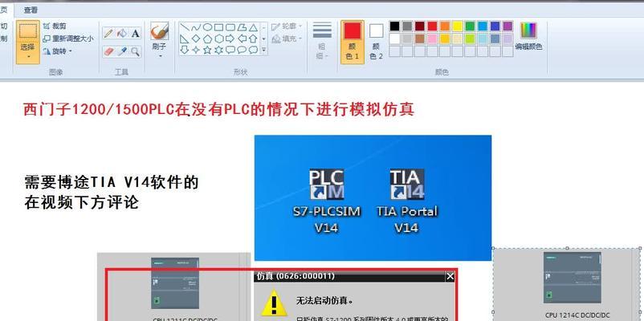
Task: Pick the purple color swatch
Action: click(x=507, y=26)
